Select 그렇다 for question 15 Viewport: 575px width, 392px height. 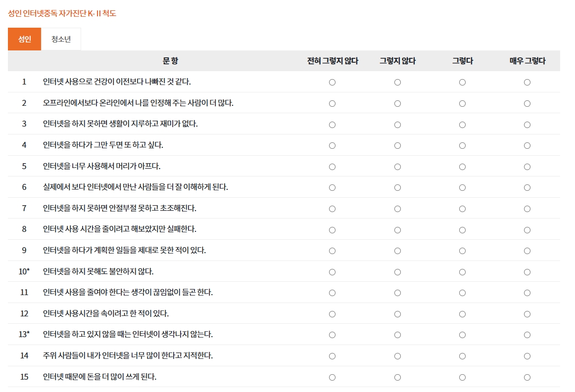(462, 378)
